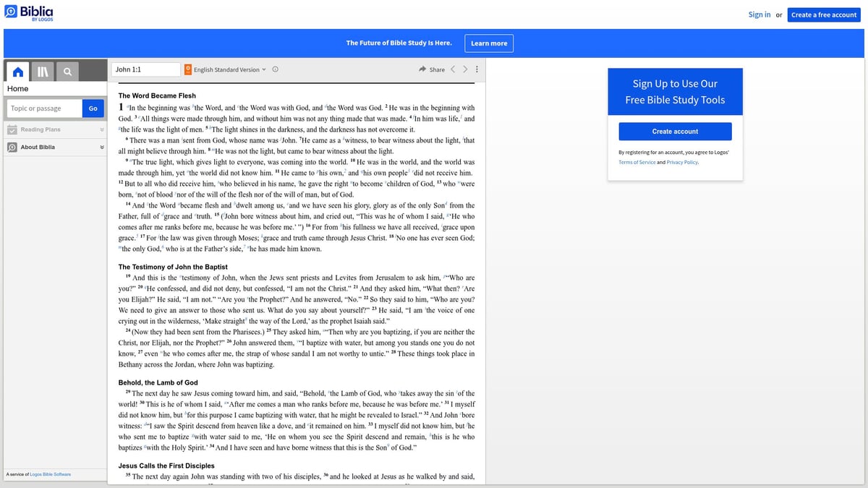Click the Sign in link
The image size is (868, 488).
click(x=759, y=14)
